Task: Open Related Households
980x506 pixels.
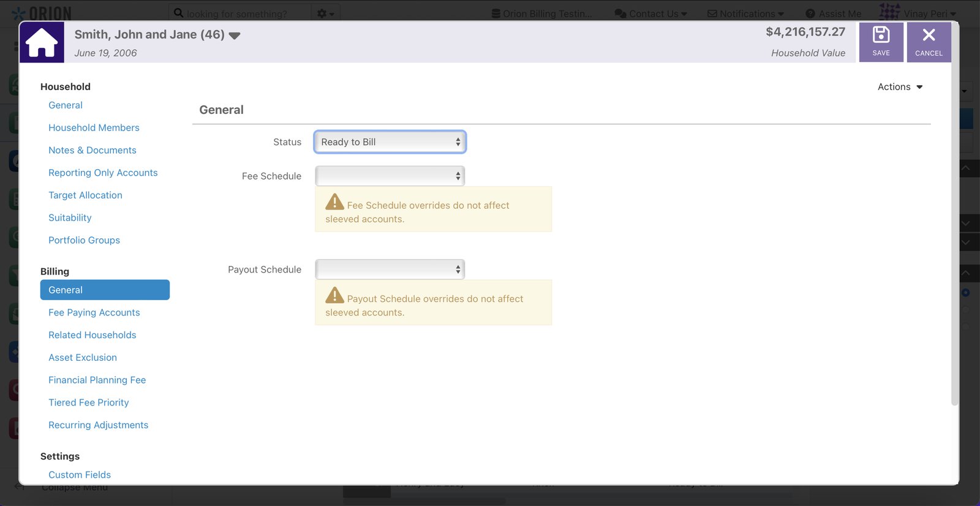Action: tap(92, 335)
